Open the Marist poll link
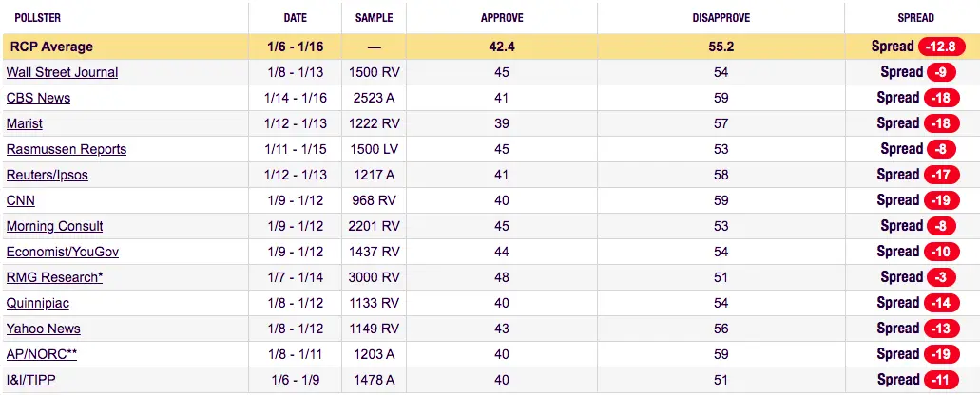The height and width of the screenshot is (395, 980). tap(25, 123)
